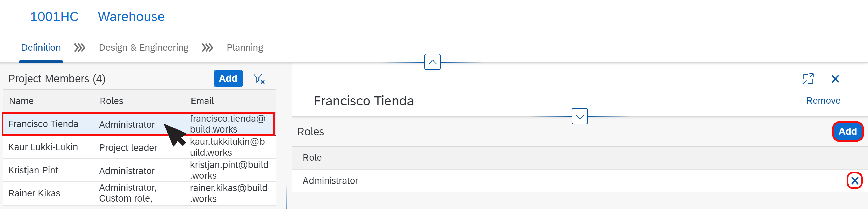Clear filters in Project Members table
This screenshot has width=868, height=209.
(x=259, y=79)
